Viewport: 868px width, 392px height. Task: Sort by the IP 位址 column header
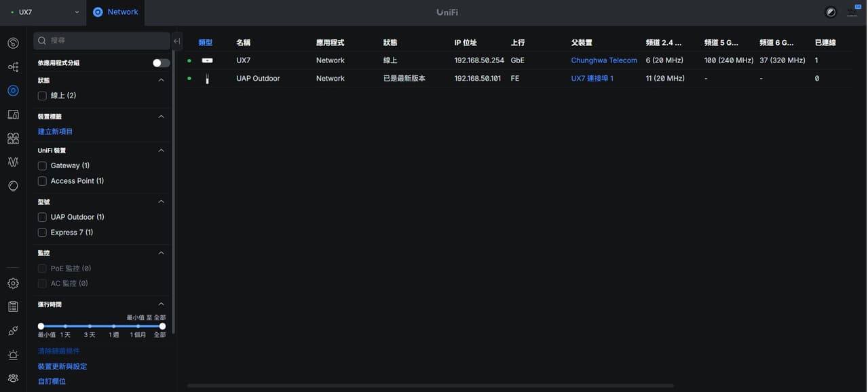tap(466, 43)
